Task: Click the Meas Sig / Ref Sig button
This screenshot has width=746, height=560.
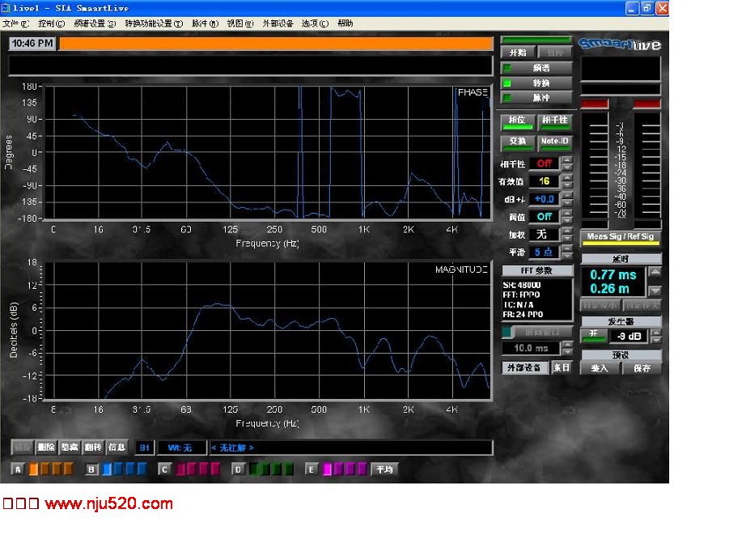Action: point(620,238)
